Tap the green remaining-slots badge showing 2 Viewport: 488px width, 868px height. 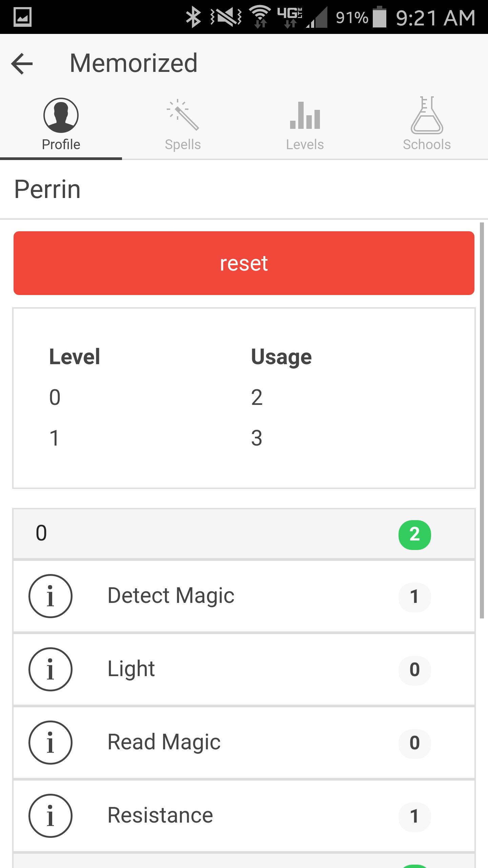pos(415,534)
